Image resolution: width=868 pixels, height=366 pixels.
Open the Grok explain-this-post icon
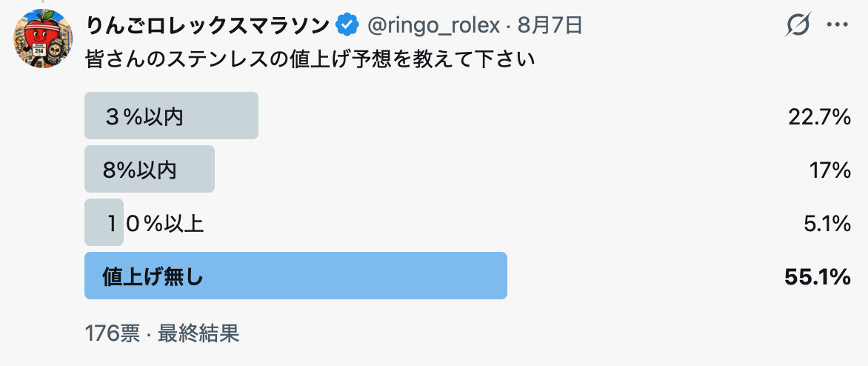tap(799, 24)
